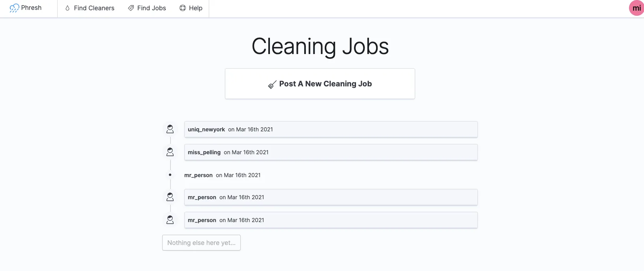Expand the miss_pelling job panel
Image resolution: width=644 pixels, height=271 pixels.
coord(331,152)
